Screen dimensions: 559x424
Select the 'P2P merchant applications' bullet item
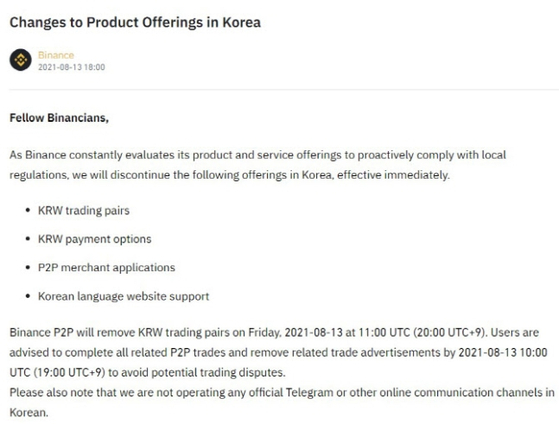tap(107, 267)
